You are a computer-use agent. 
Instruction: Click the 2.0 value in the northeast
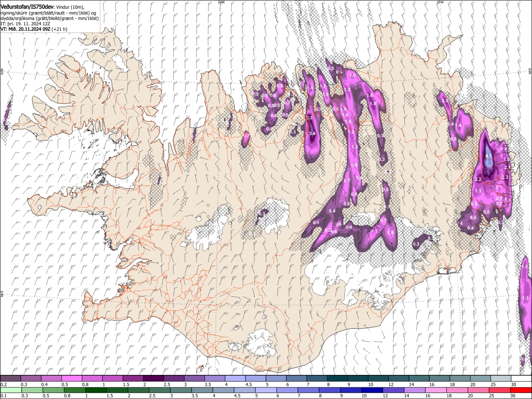click(445, 101)
